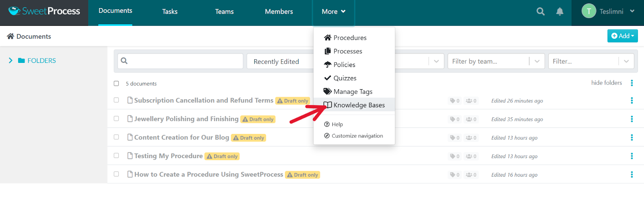
Task: Open Jewellery Polishing and Finishing document
Action: tap(186, 119)
